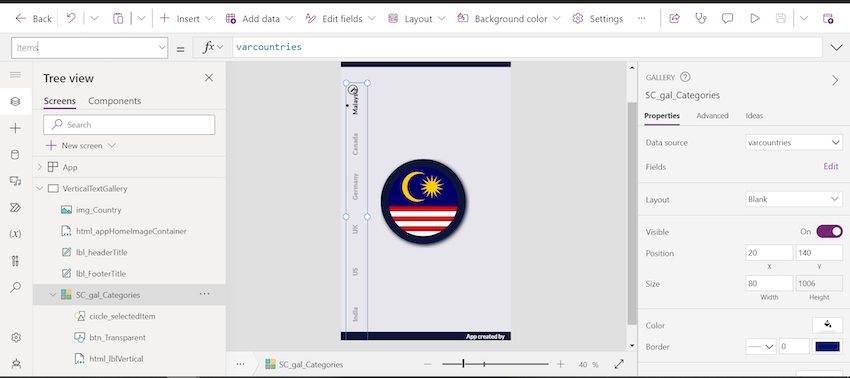Screen dimensions: 850x378
Task: Select the Tree view layers icon
Action: [x=15, y=101]
